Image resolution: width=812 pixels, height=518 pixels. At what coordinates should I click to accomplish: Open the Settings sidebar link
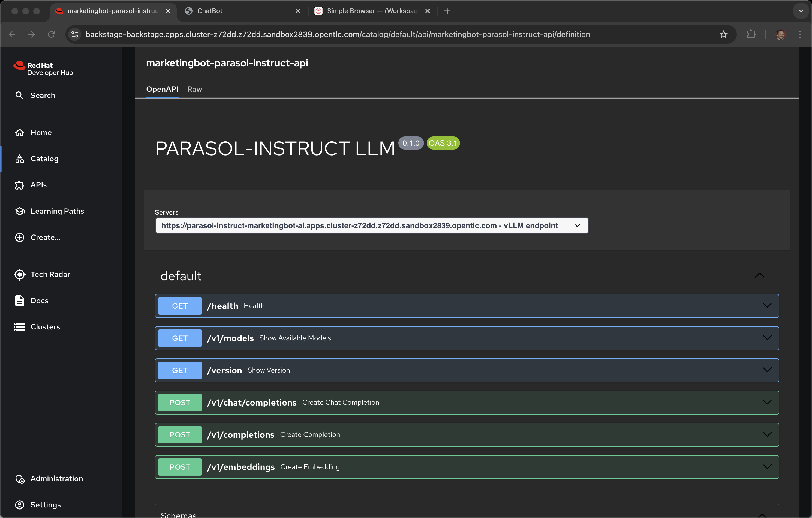click(46, 505)
